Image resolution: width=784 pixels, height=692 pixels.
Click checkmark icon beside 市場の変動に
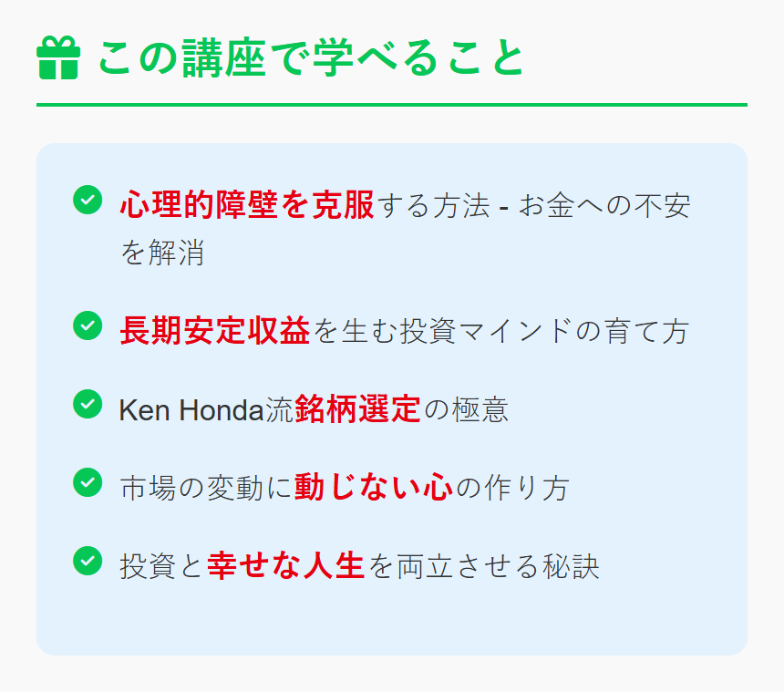(x=88, y=482)
